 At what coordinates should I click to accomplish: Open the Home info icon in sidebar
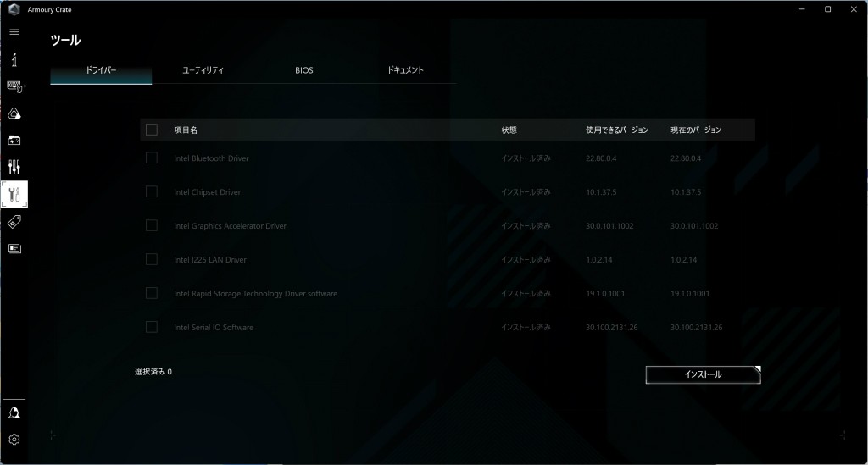tap(14, 60)
